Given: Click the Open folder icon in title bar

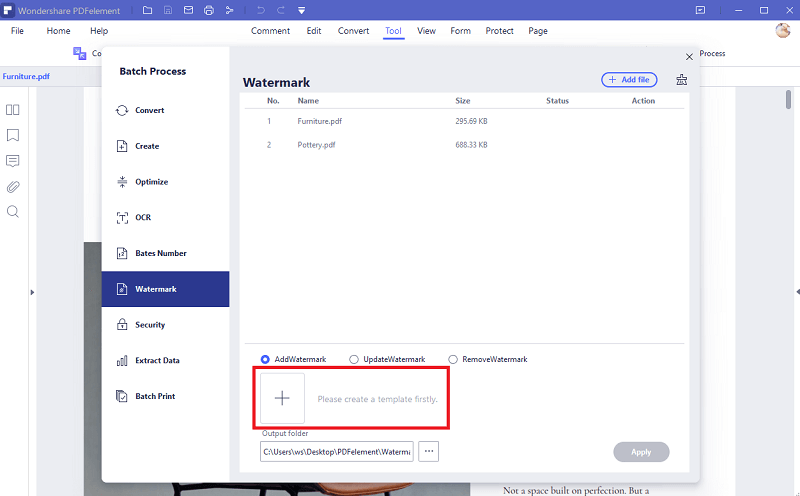Looking at the screenshot, I should 147,10.
